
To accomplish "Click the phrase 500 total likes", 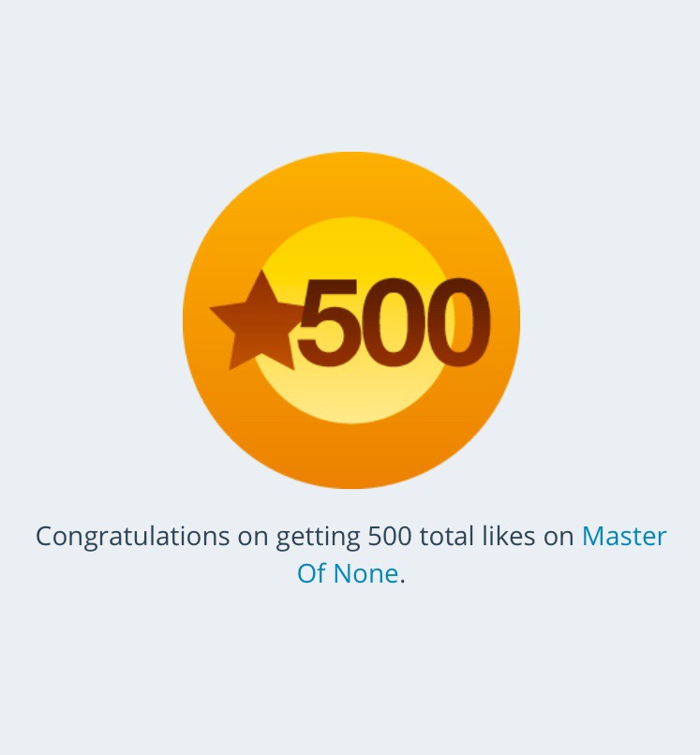I will point(452,536).
